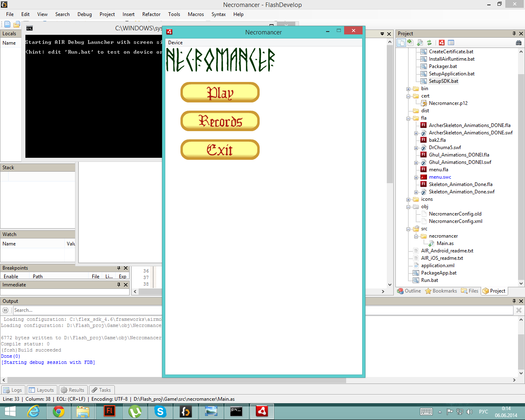Expand ArcherSkeleton_Animations_DONE.swf node
The image size is (525, 420).
point(416,133)
